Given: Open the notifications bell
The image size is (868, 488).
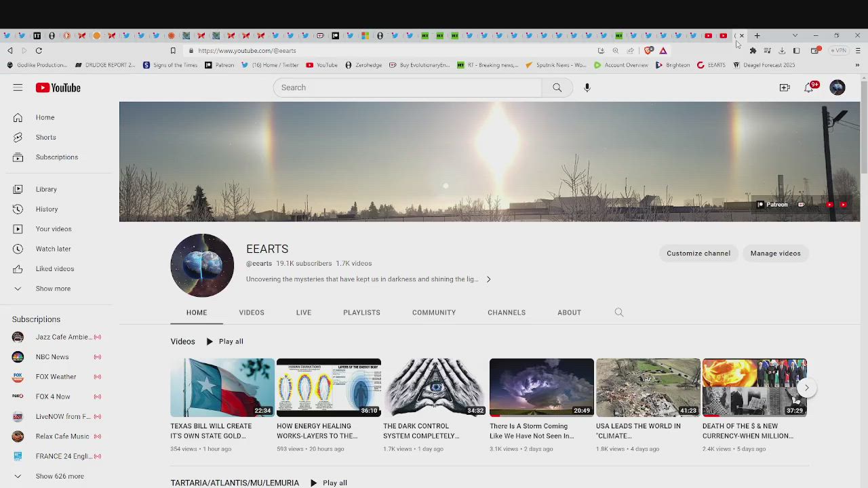Looking at the screenshot, I should (x=809, y=87).
